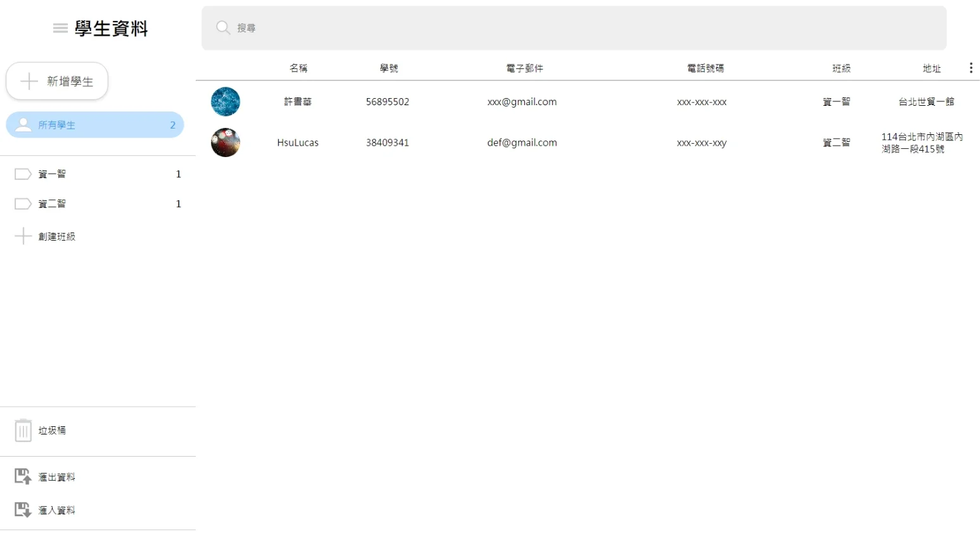Image resolution: width=980 pixels, height=558 pixels.
Task: Click the label icon for 資二智
Action: click(23, 204)
